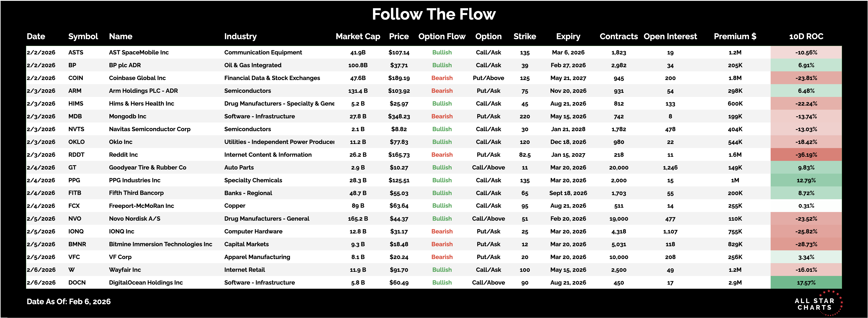Click the Follow The Flow title

pos(434,14)
